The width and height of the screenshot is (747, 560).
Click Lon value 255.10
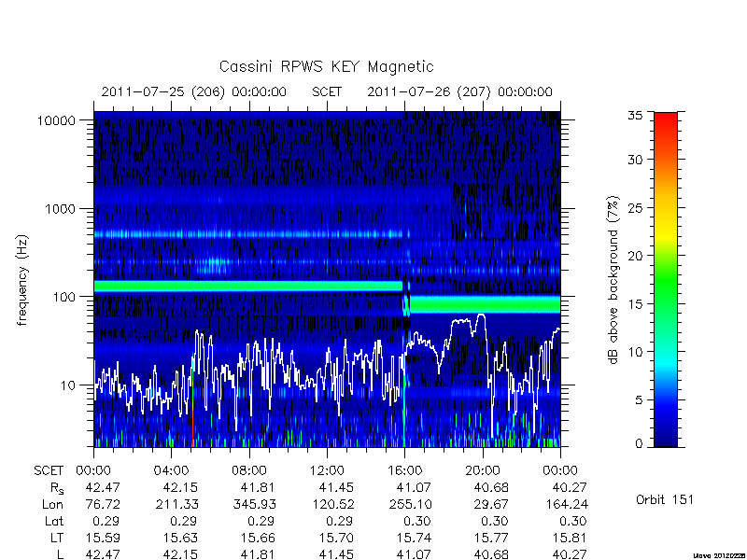410,504
